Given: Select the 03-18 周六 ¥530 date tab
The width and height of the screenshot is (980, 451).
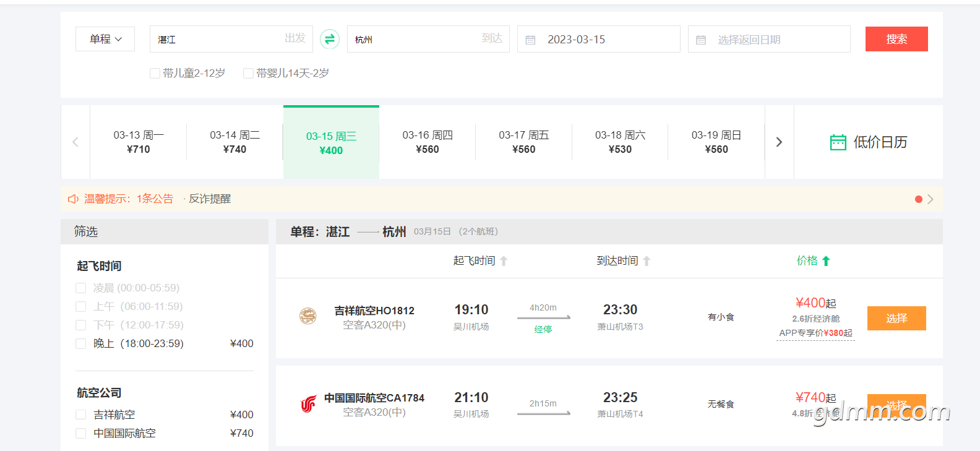Looking at the screenshot, I should (x=620, y=142).
